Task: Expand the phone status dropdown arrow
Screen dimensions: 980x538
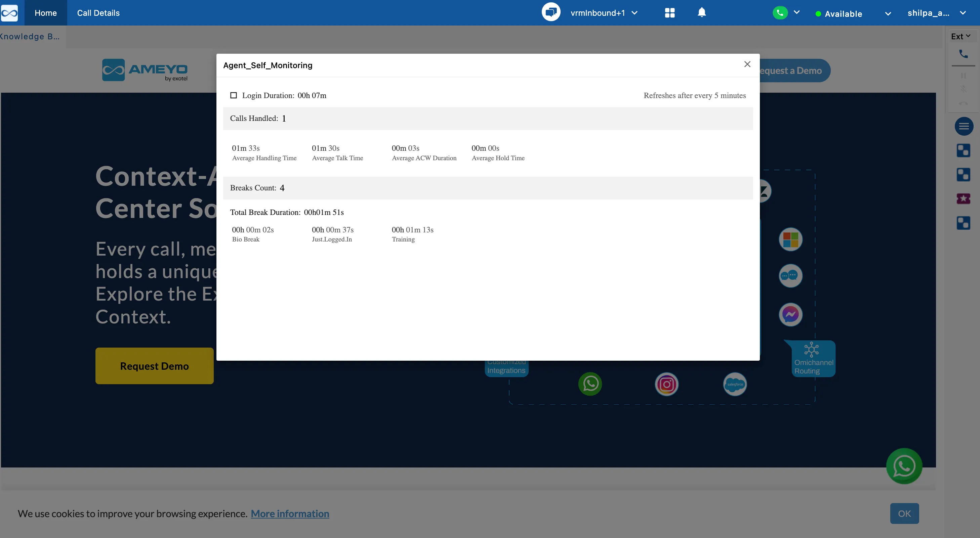Action: pyautogui.click(x=797, y=12)
